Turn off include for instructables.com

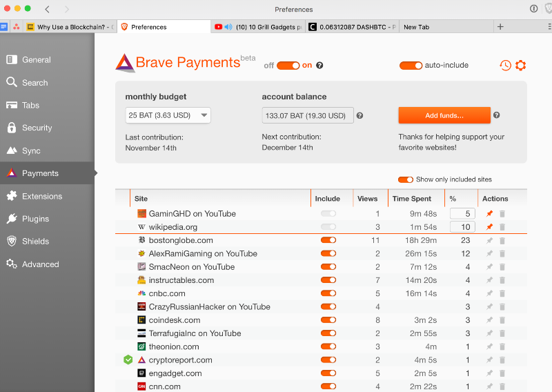click(328, 280)
